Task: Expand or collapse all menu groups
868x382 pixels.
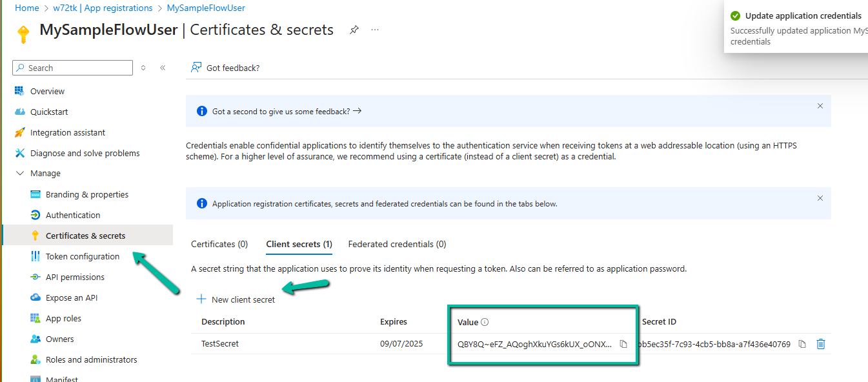Action: tap(143, 68)
